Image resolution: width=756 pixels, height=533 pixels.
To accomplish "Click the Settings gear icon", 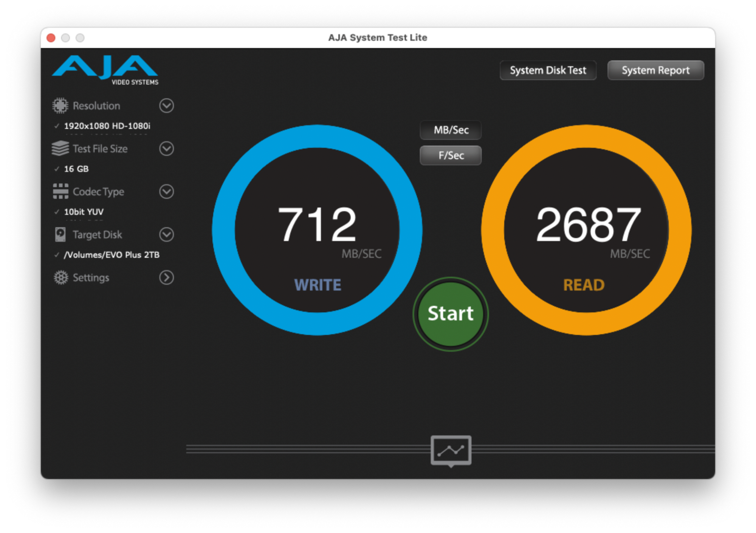I will [60, 277].
